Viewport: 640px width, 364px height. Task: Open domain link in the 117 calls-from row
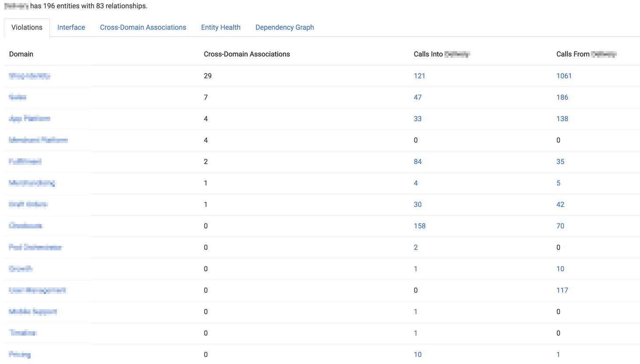pos(38,290)
